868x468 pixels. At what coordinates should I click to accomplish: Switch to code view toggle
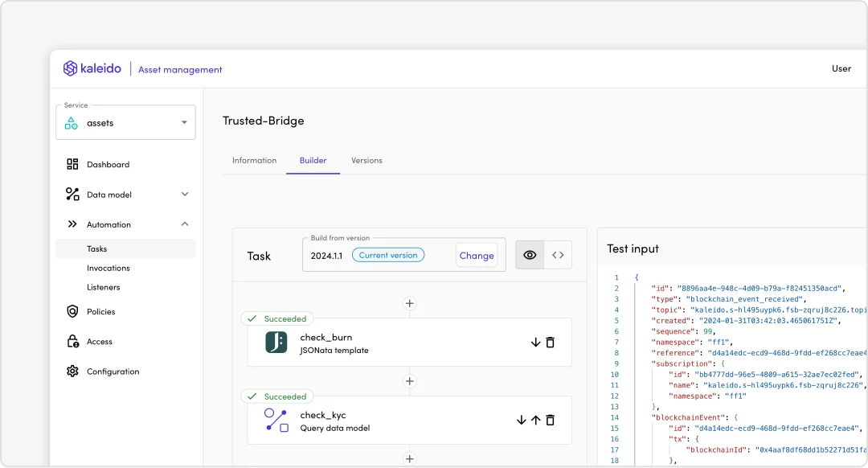(558, 255)
